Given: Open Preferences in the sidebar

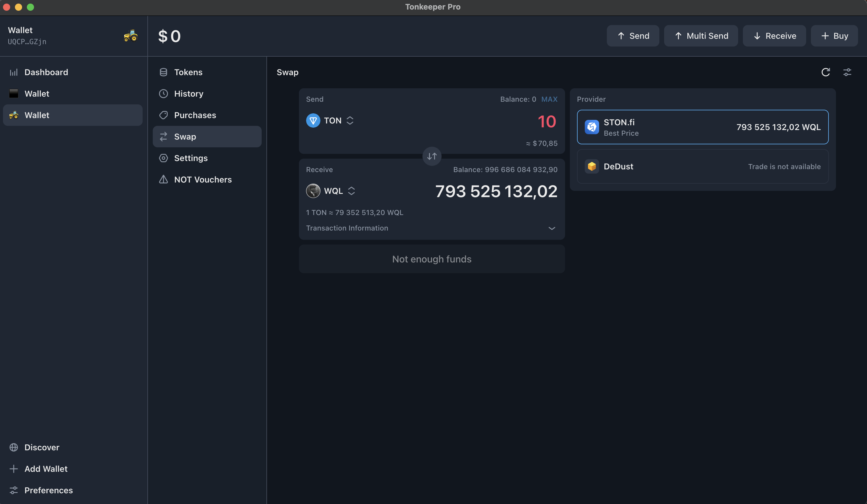Looking at the screenshot, I should coord(49,490).
